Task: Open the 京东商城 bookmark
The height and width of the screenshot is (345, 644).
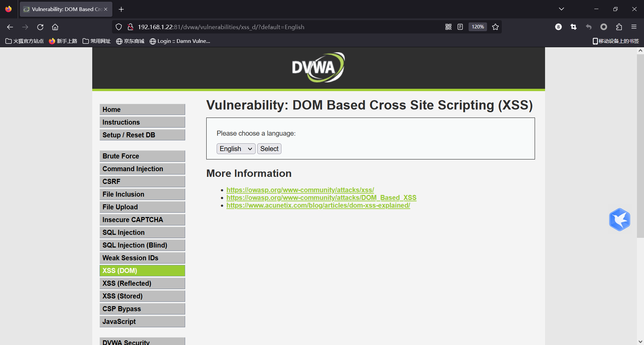Action: pyautogui.click(x=130, y=41)
